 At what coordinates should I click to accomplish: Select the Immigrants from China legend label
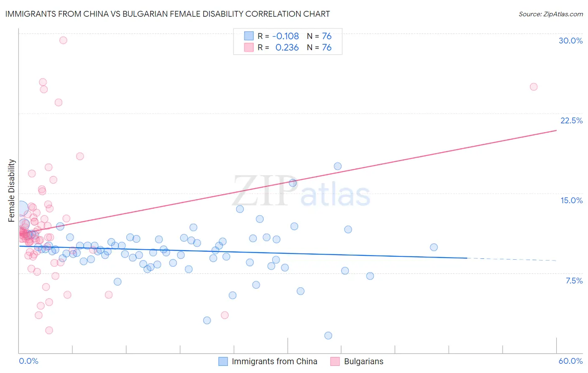(x=274, y=361)
